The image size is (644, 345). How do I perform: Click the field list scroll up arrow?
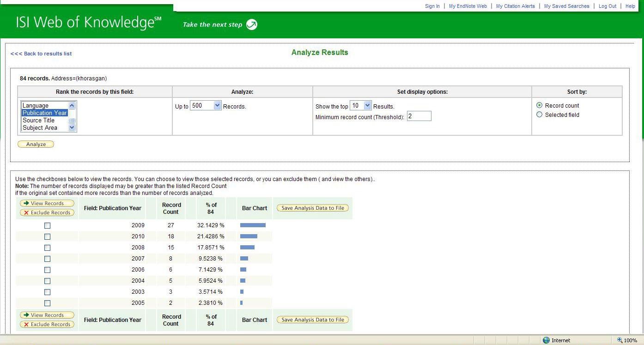tap(72, 105)
